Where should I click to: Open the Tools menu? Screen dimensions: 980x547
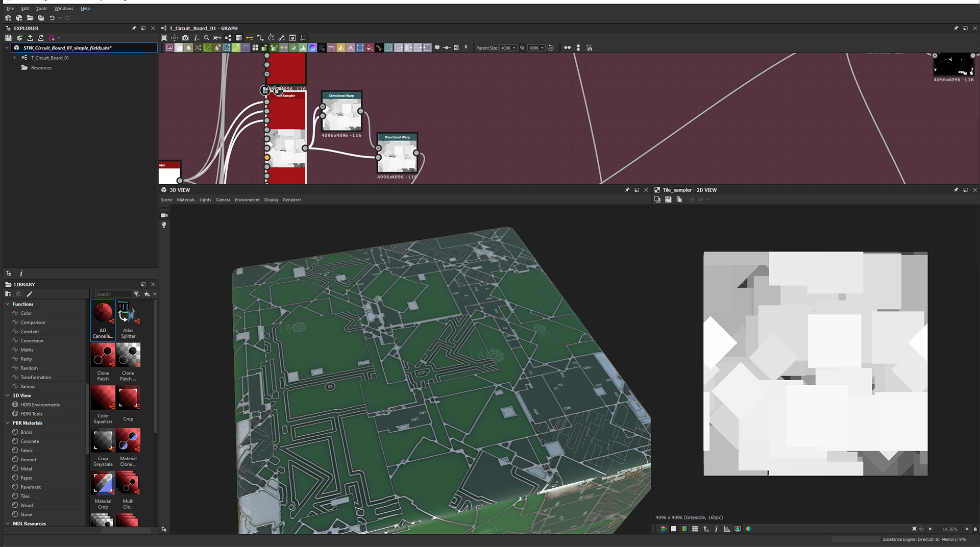coord(41,8)
